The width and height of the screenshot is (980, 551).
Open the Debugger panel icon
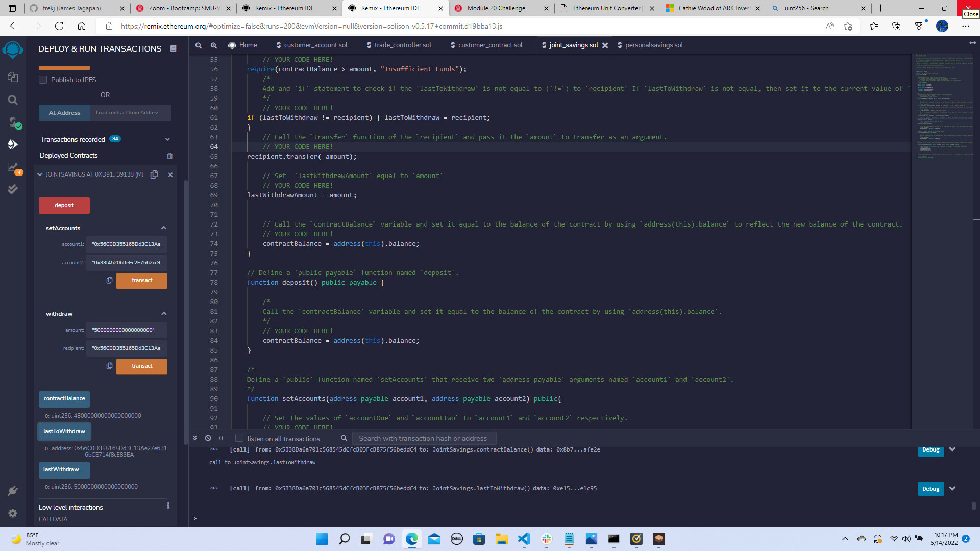13,189
